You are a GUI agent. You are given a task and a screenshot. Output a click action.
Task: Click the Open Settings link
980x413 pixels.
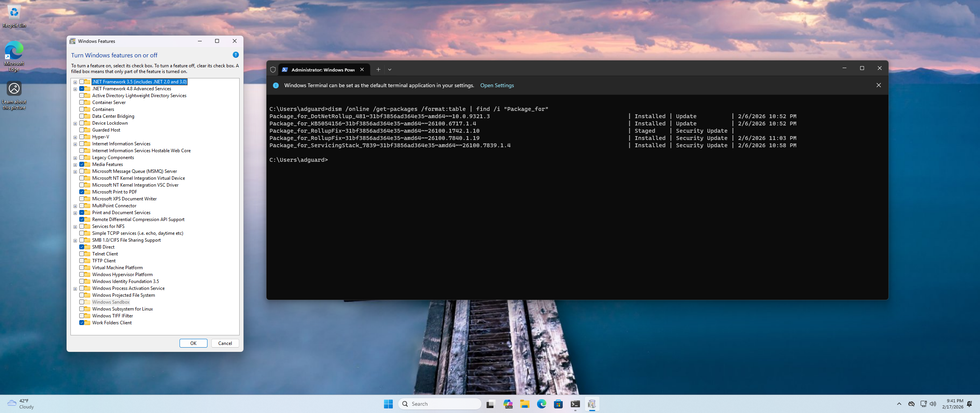(497, 85)
